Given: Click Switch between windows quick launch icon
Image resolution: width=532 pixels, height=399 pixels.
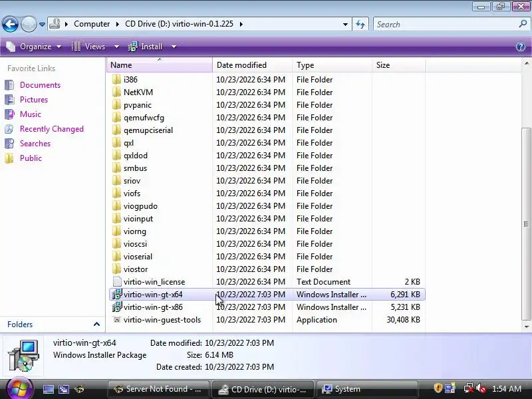Looking at the screenshot, I should [x=64, y=389].
